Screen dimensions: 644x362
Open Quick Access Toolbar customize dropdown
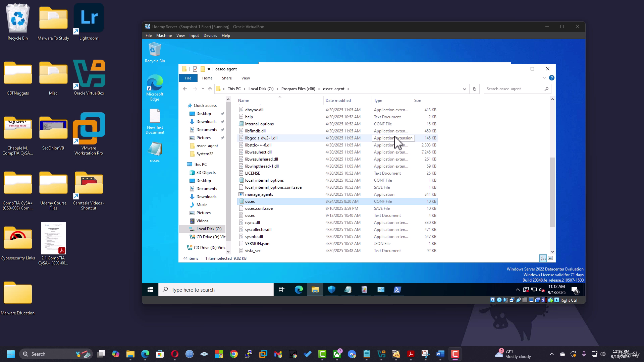209,69
